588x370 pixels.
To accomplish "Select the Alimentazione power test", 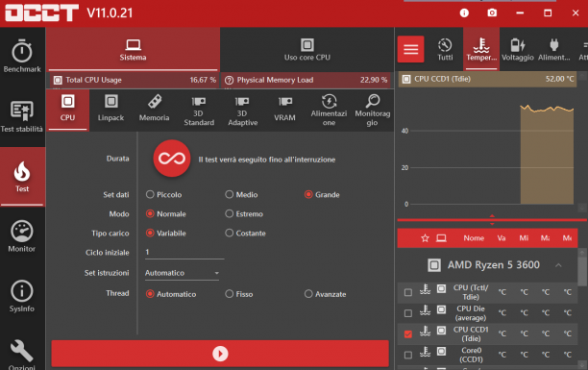I will click(329, 111).
